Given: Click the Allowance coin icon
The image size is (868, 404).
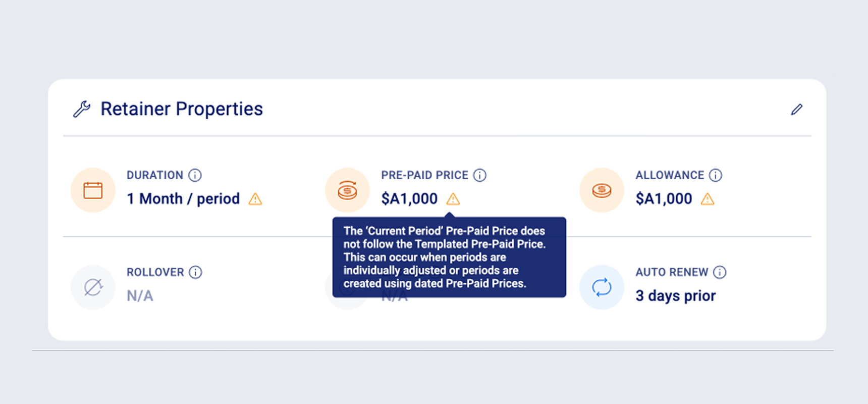Looking at the screenshot, I should (602, 190).
